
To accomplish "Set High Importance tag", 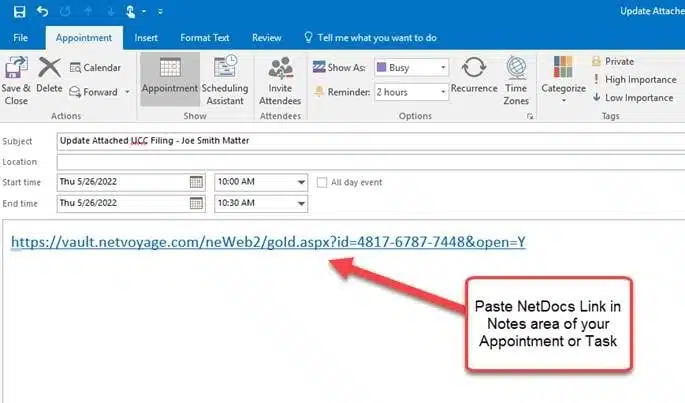I will tap(634, 80).
